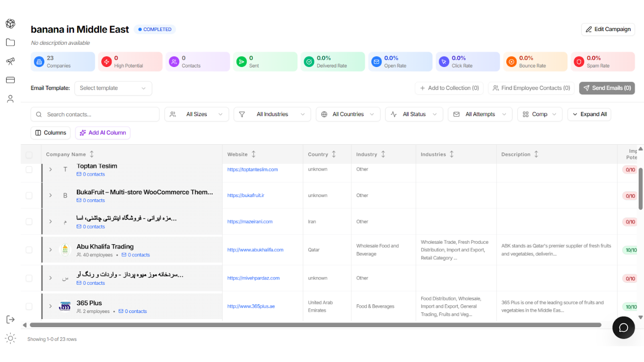Click the logout icon in sidebar

click(10, 320)
